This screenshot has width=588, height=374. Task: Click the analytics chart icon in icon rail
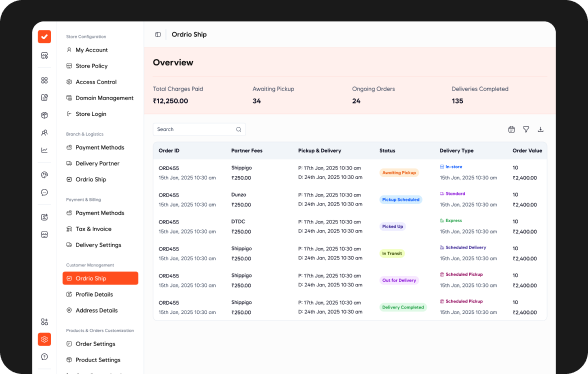(x=44, y=150)
